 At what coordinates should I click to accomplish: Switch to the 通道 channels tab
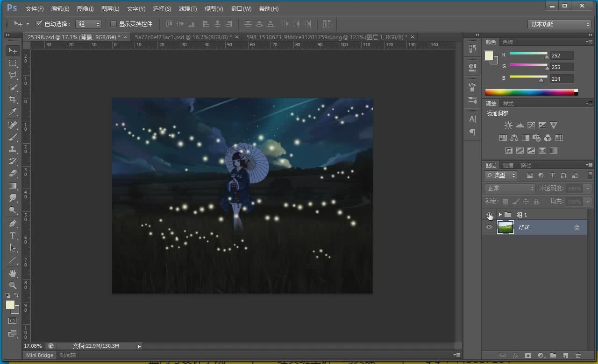point(508,165)
